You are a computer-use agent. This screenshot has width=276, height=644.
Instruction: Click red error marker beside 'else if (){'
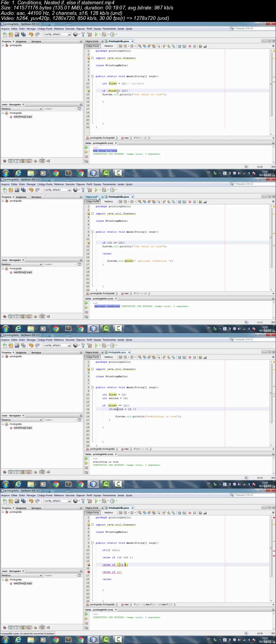coord(88,572)
